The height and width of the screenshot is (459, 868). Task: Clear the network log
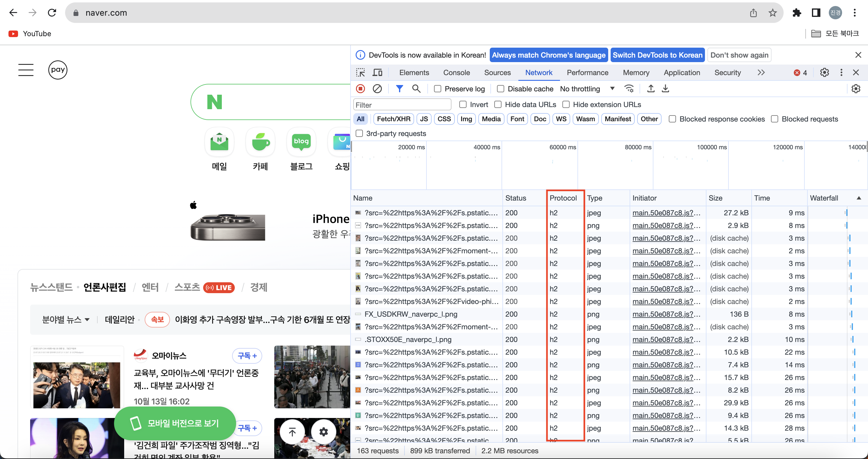(377, 89)
